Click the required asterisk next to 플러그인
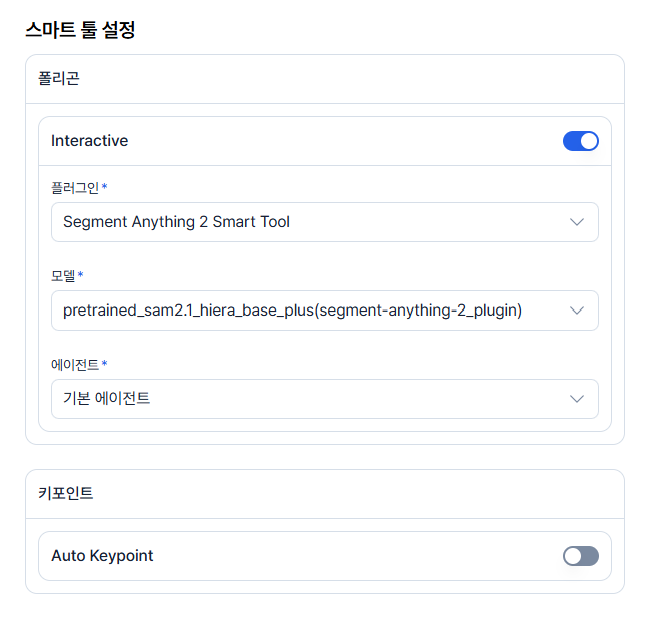Image resolution: width=646 pixels, height=618 pixels. pyautogui.click(x=105, y=186)
